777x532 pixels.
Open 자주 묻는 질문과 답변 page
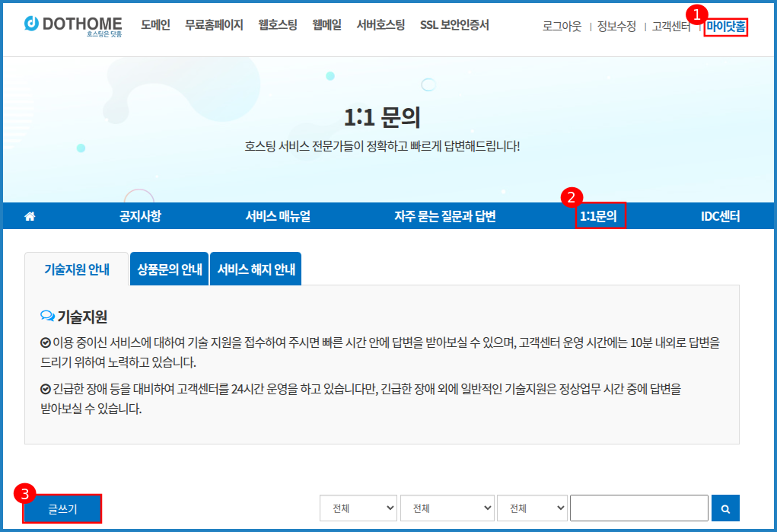pos(444,216)
